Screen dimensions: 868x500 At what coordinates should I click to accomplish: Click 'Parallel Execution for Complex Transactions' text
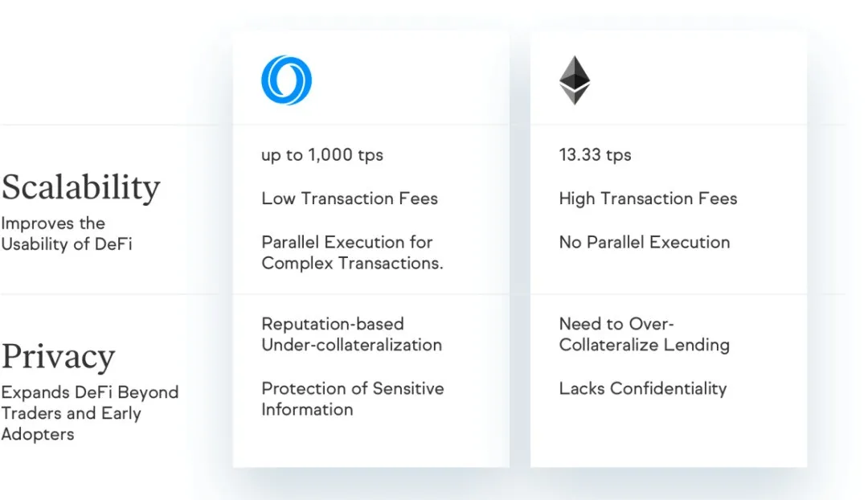[352, 252]
